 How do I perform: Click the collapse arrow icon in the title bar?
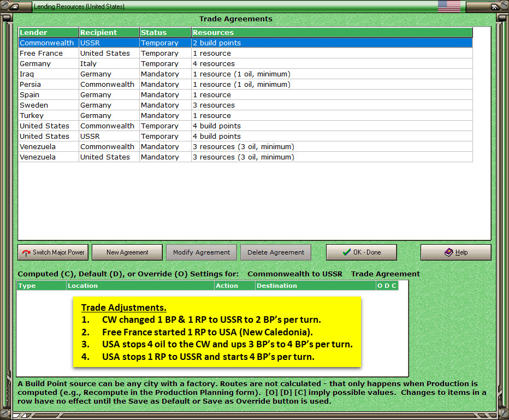15,7
